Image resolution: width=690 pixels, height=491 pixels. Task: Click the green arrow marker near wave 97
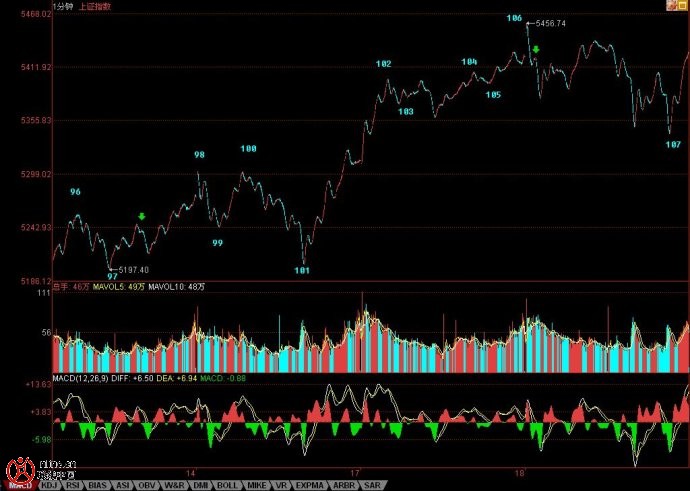[142, 216]
